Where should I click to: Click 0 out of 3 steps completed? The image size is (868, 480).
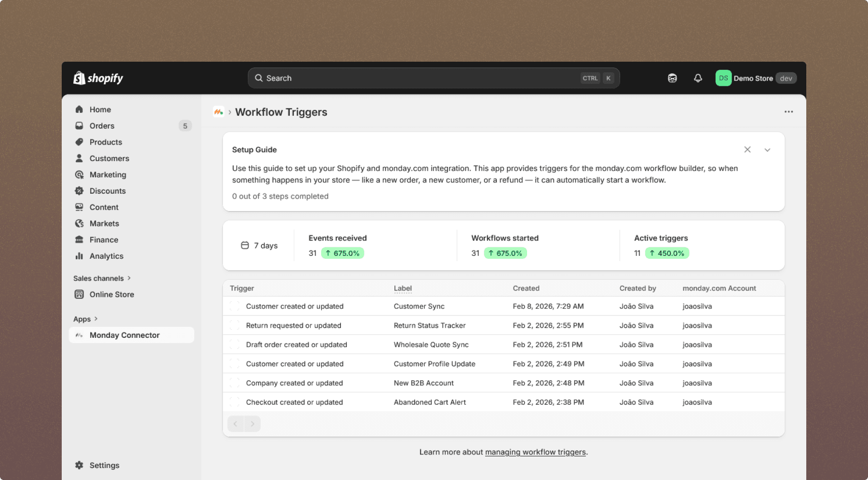[280, 196]
